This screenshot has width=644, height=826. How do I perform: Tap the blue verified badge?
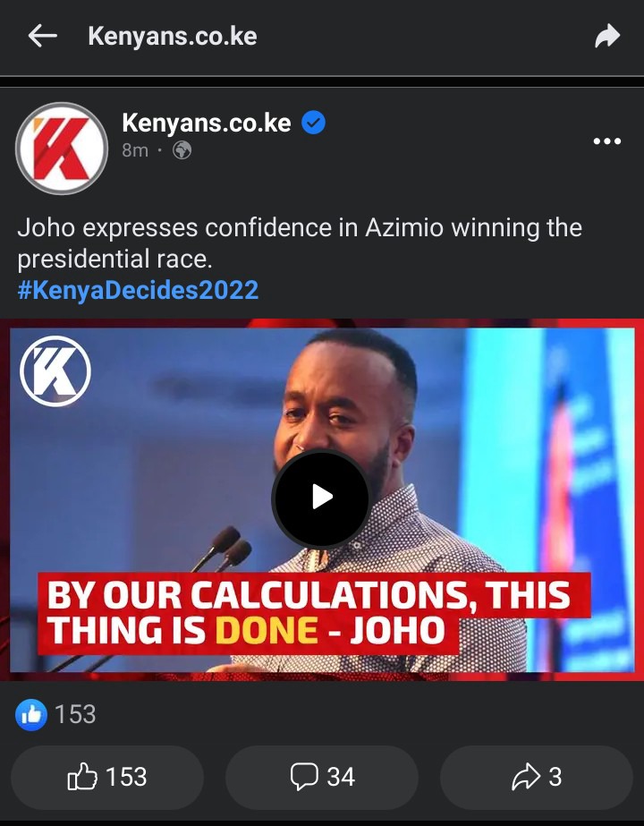[313, 123]
